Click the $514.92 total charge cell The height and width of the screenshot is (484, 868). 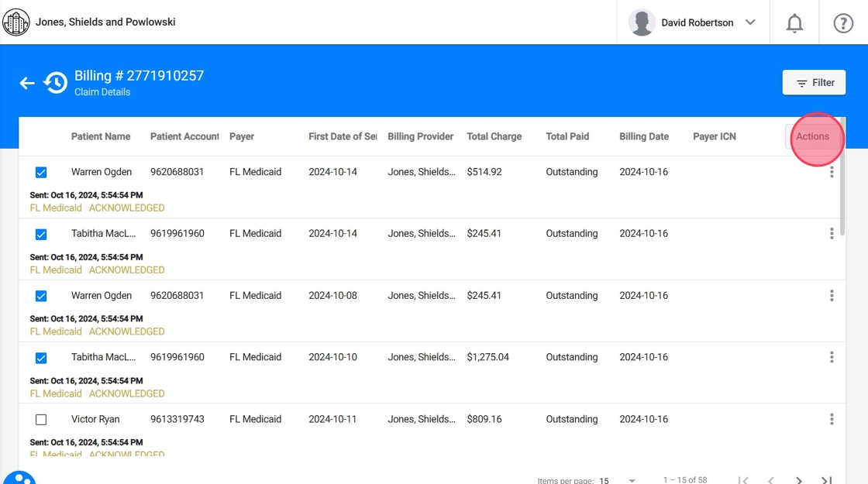pyautogui.click(x=484, y=172)
